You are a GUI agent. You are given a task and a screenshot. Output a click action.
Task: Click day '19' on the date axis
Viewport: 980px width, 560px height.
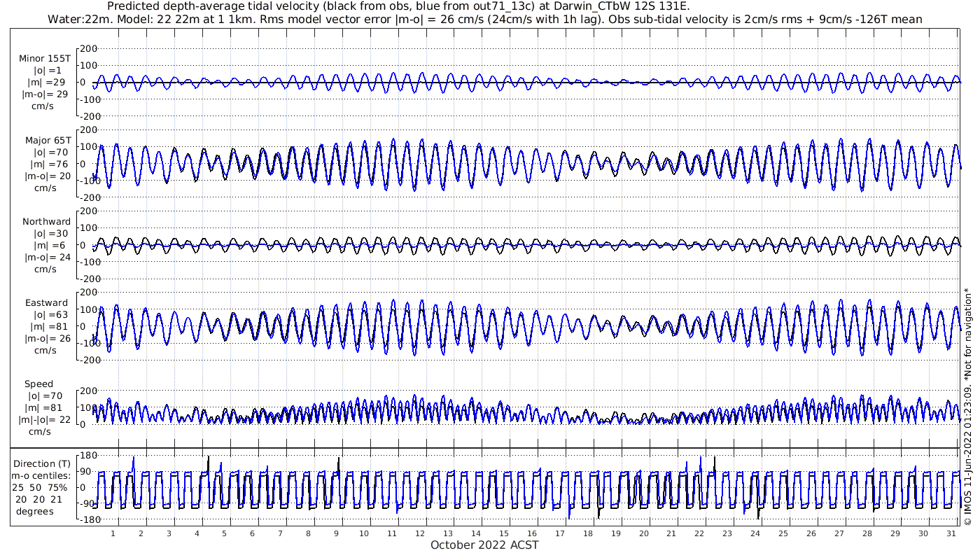[x=615, y=533]
